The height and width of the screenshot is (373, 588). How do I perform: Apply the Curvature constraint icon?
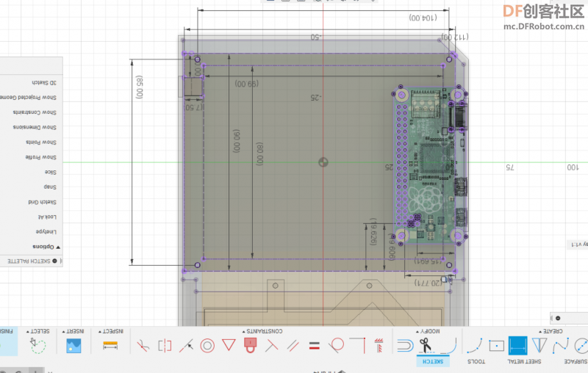[x=143, y=345]
